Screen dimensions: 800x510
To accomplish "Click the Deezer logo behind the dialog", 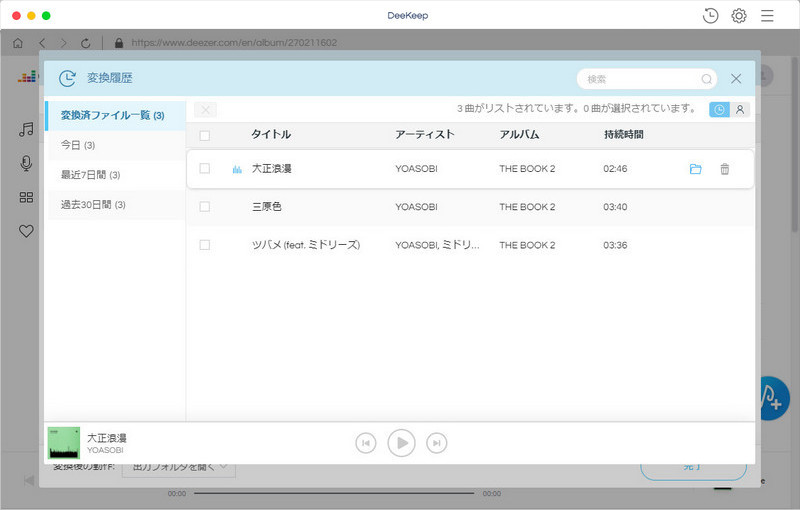I will pos(28,77).
